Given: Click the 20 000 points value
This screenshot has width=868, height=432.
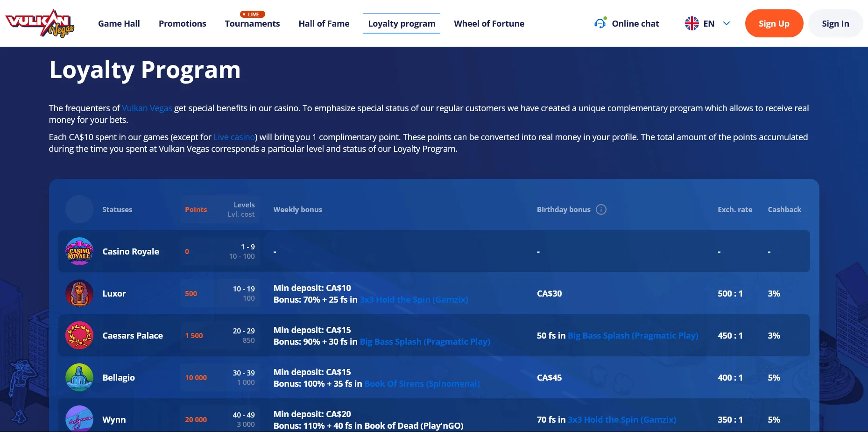Looking at the screenshot, I should [196, 420].
